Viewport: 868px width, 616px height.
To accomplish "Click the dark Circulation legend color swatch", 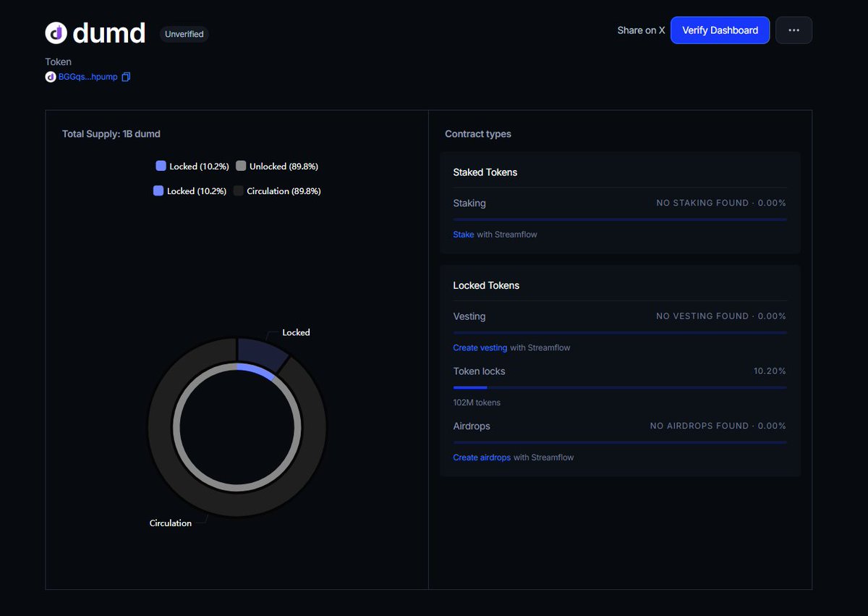I will coord(238,190).
